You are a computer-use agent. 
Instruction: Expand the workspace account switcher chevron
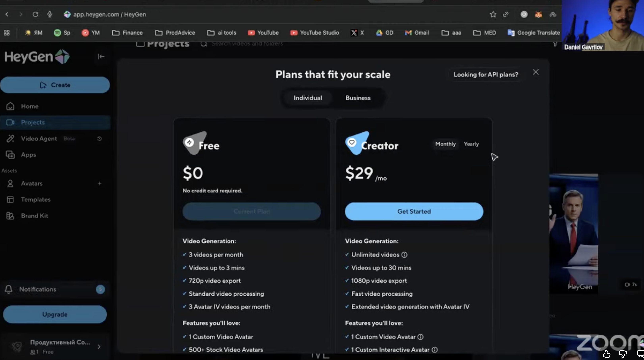point(99,347)
